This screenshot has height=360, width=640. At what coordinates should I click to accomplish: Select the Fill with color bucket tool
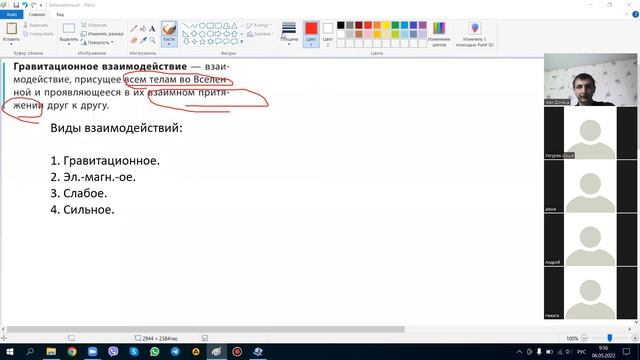[x=143, y=29]
